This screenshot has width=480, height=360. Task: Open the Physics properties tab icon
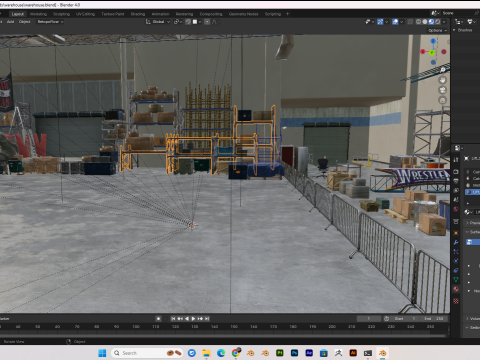[x=456, y=261]
